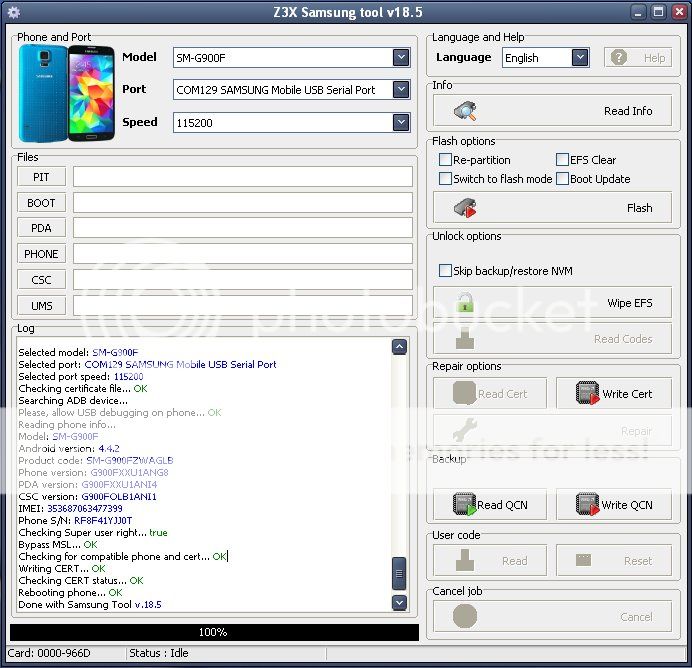Tick the EFS Clear checkbox
The height and width of the screenshot is (668, 692).
(562, 160)
